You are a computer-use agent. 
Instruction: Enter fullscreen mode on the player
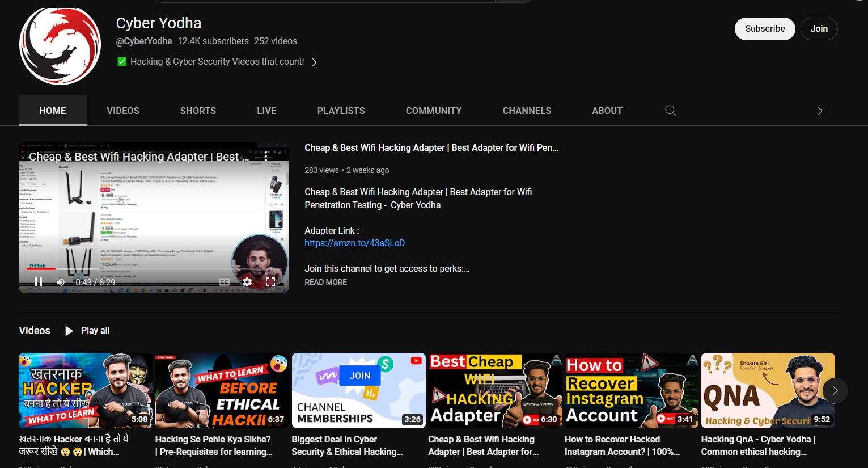pyautogui.click(x=270, y=281)
